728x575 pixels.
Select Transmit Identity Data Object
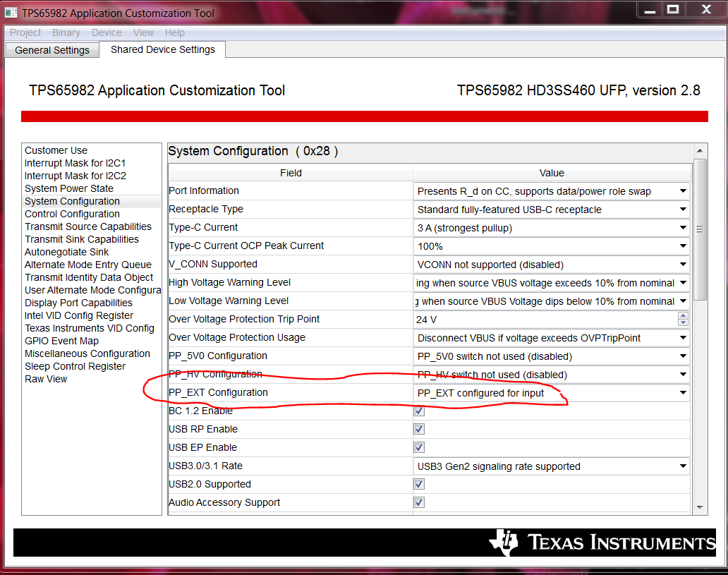pyautogui.click(x=89, y=277)
